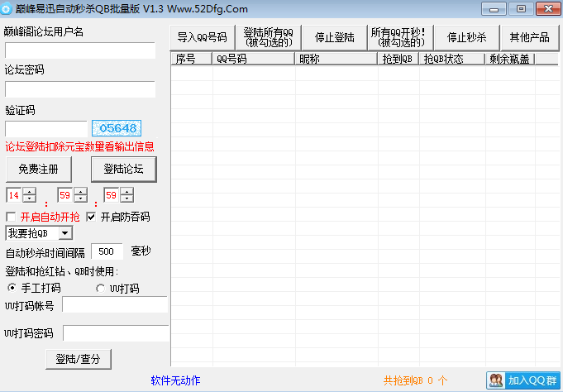The image size is (563, 392).
Task: Select the UU打码 radio button
Action: point(100,288)
